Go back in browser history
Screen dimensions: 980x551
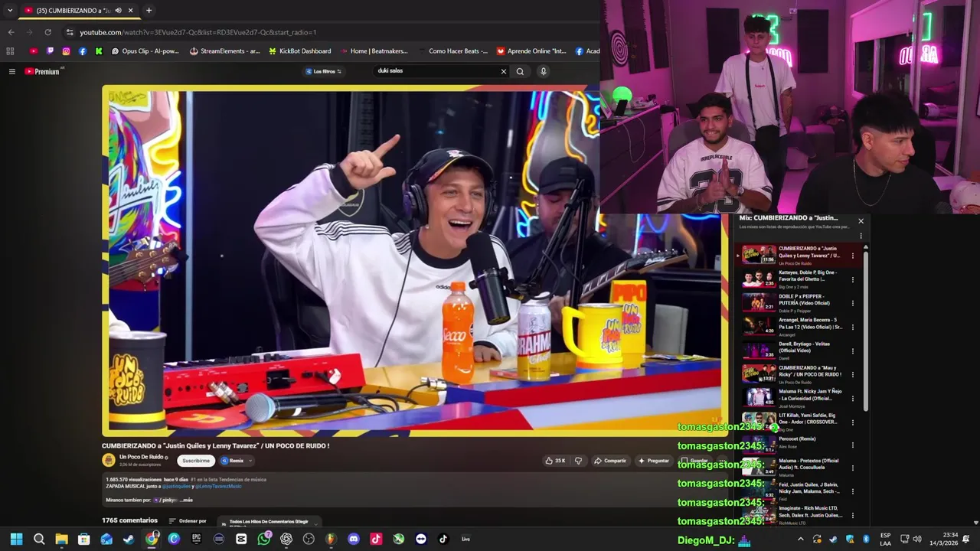11,32
